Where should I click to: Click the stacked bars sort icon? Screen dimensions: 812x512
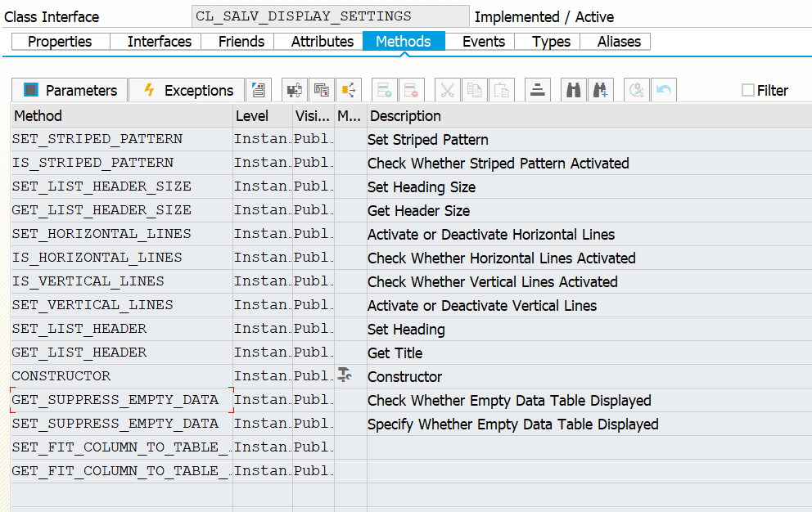tap(538, 90)
